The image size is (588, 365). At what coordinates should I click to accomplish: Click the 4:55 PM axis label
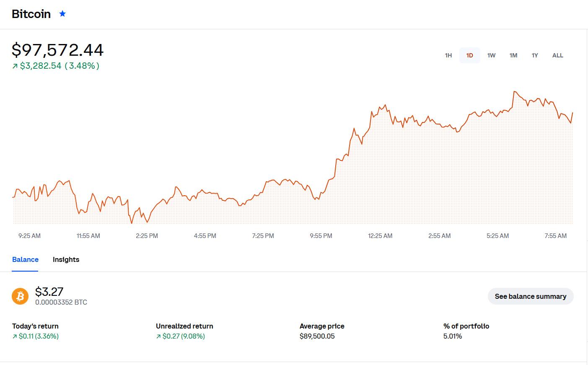point(205,236)
